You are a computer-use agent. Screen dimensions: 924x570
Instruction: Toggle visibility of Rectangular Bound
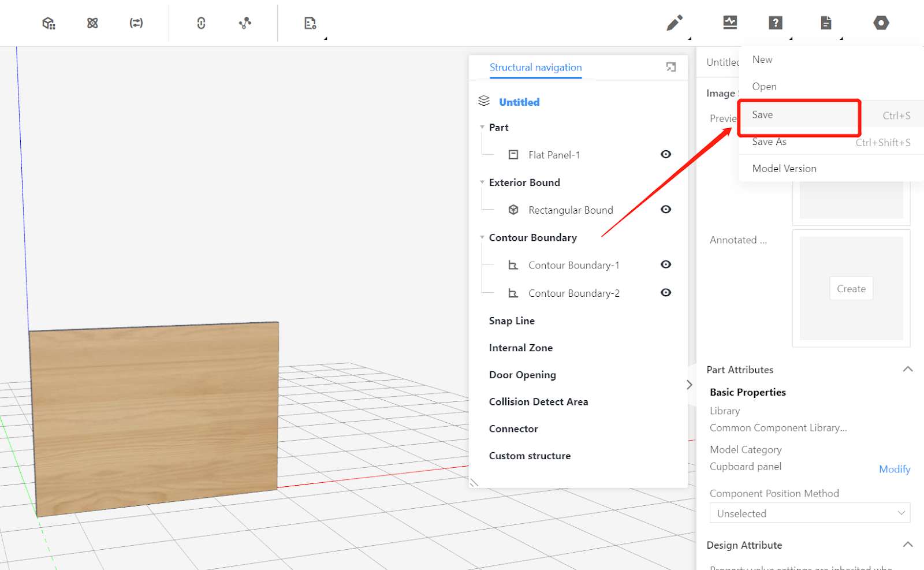[666, 210]
